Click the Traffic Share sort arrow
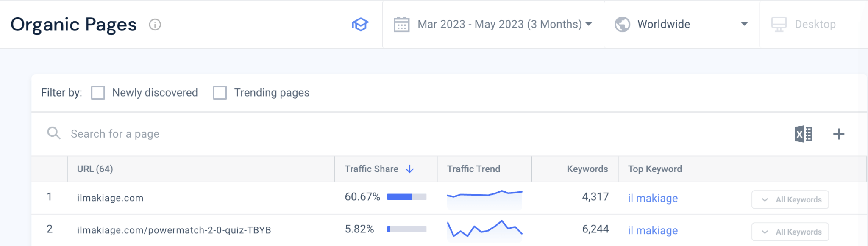The width and height of the screenshot is (868, 246). click(409, 169)
